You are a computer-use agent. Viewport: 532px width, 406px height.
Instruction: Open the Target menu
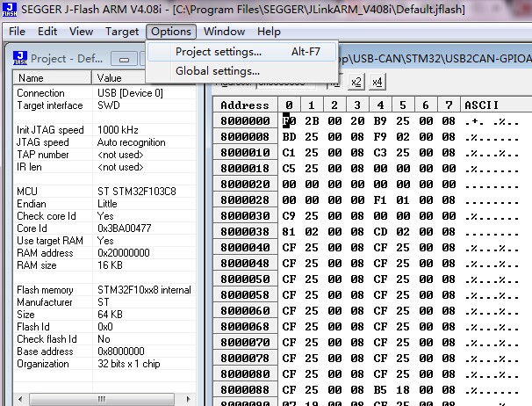click(122, 32)
